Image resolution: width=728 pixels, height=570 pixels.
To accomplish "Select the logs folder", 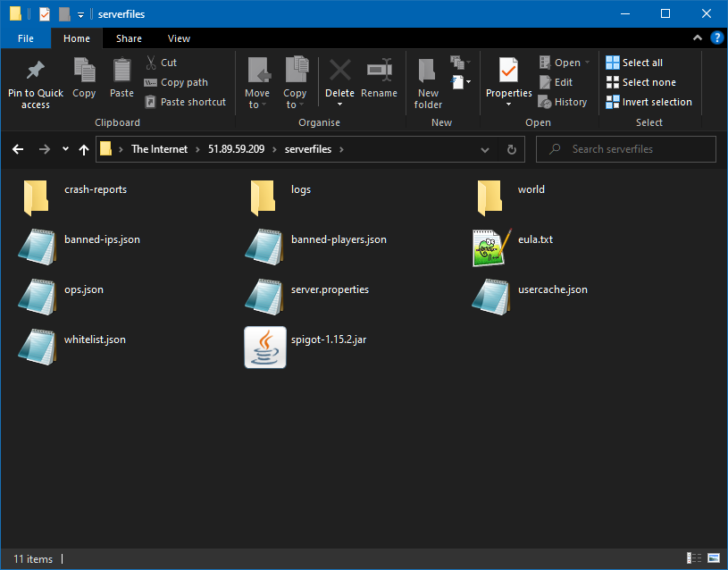I will (x=280, y=197).
